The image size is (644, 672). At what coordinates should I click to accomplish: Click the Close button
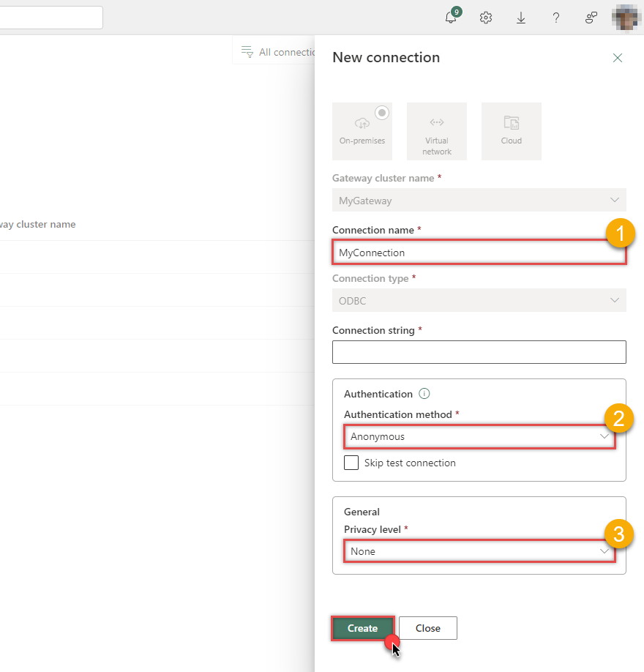coord(428,628)
